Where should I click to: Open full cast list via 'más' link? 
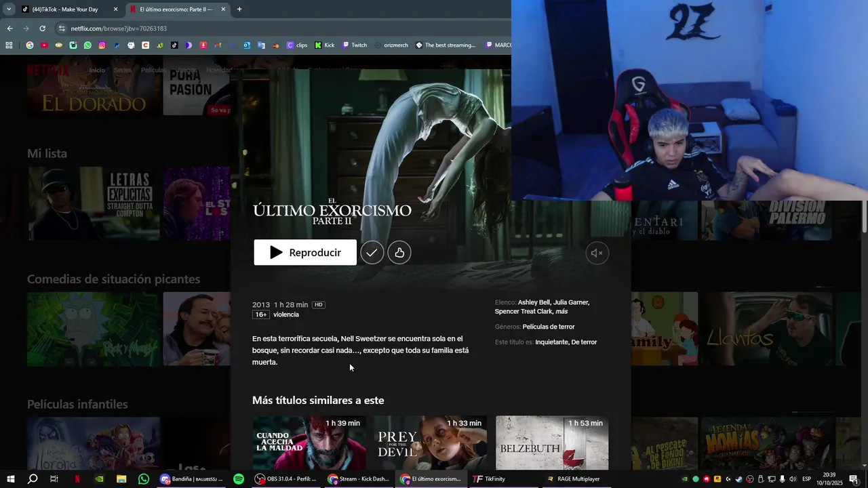[561, 311]
